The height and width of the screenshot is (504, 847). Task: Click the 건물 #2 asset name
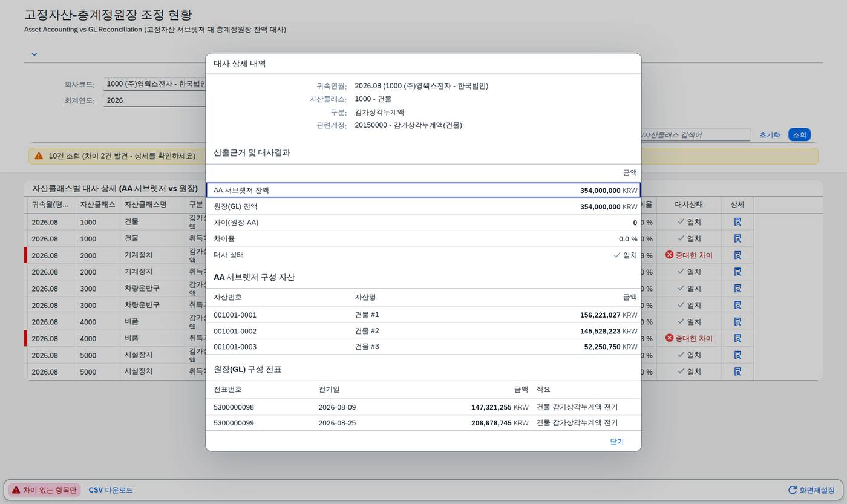point(367,331)
